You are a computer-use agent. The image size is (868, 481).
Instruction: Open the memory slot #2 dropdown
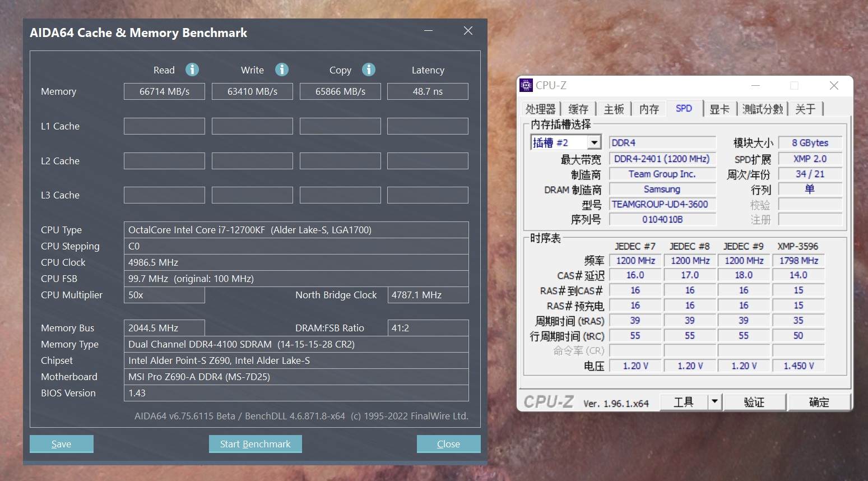(595, 143)
